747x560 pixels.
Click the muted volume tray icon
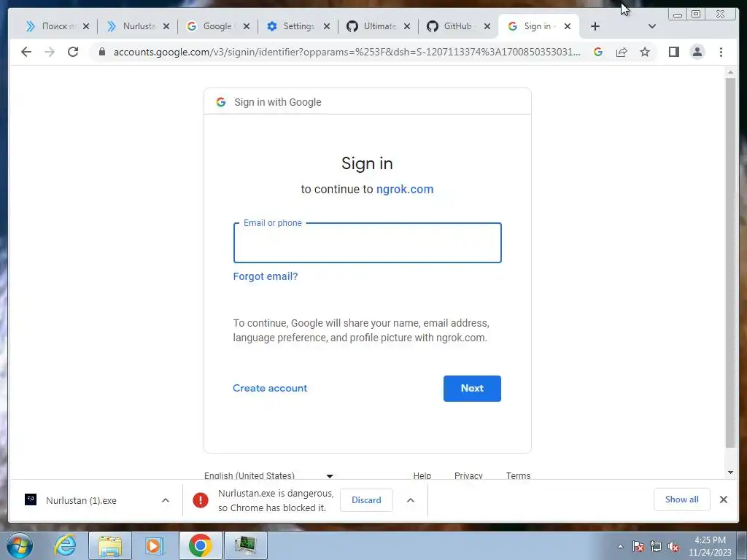673,546
